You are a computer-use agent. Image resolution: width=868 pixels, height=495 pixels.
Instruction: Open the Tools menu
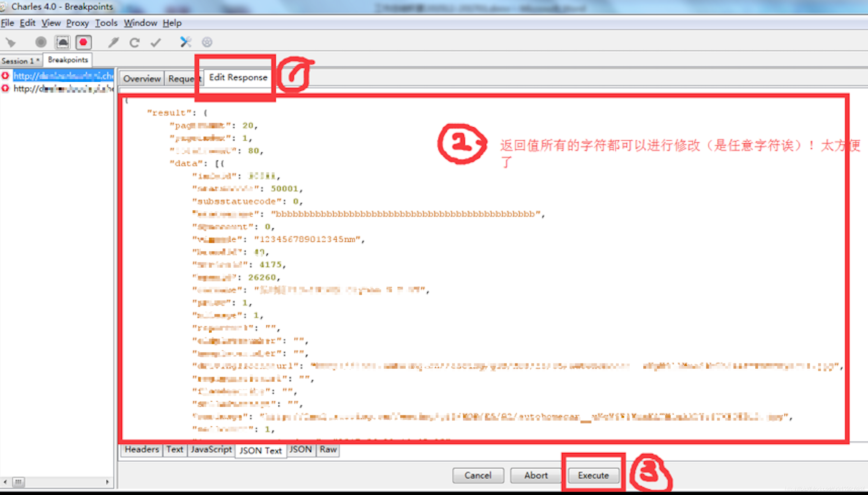pyautogui.click(x=106, y=23)
